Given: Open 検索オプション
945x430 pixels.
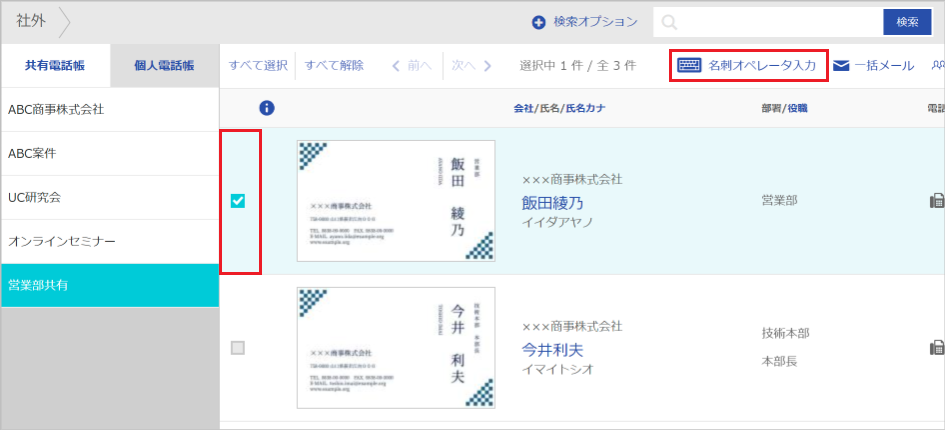Looking at the screenshot, I should (x=595, y=22).
